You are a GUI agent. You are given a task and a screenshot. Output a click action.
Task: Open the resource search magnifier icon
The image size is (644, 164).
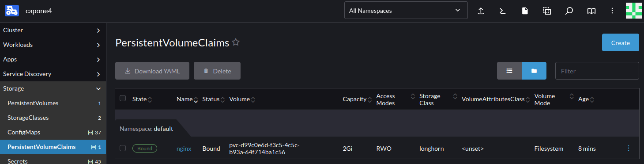tap(569, 11)
